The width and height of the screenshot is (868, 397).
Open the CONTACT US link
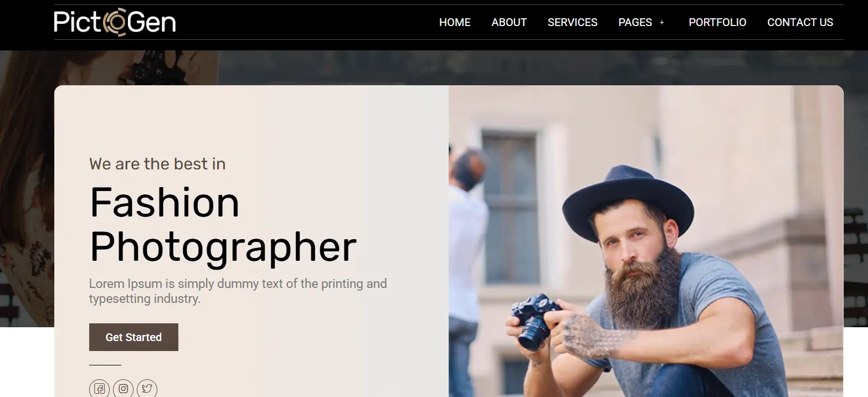point(800,22)
